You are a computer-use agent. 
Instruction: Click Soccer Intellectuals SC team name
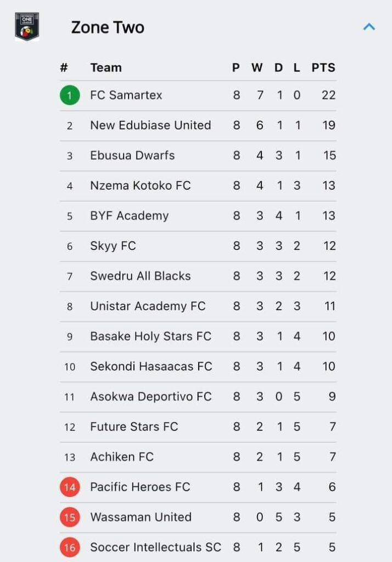tap(155, 547)
